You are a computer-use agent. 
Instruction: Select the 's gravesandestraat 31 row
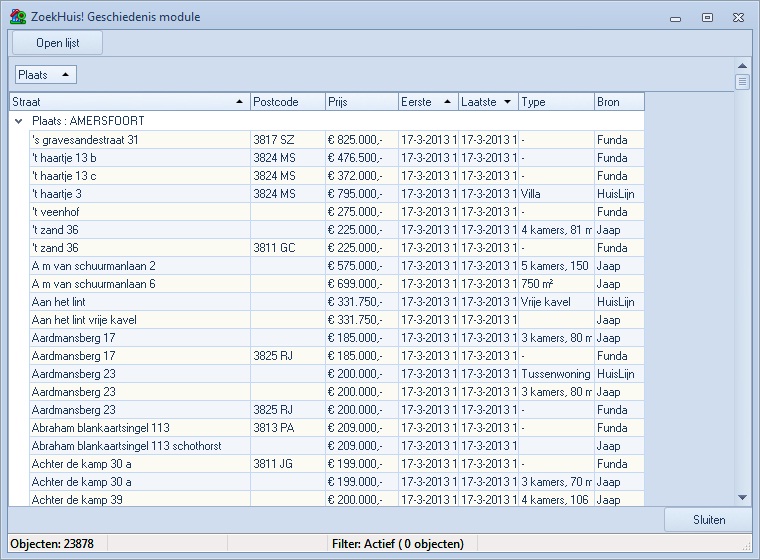pos(140,140)
